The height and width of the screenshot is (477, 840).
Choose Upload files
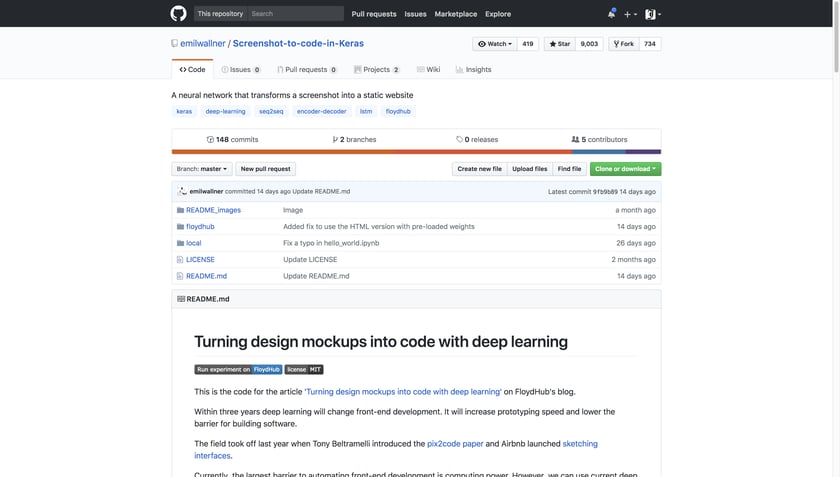[529, 169]
